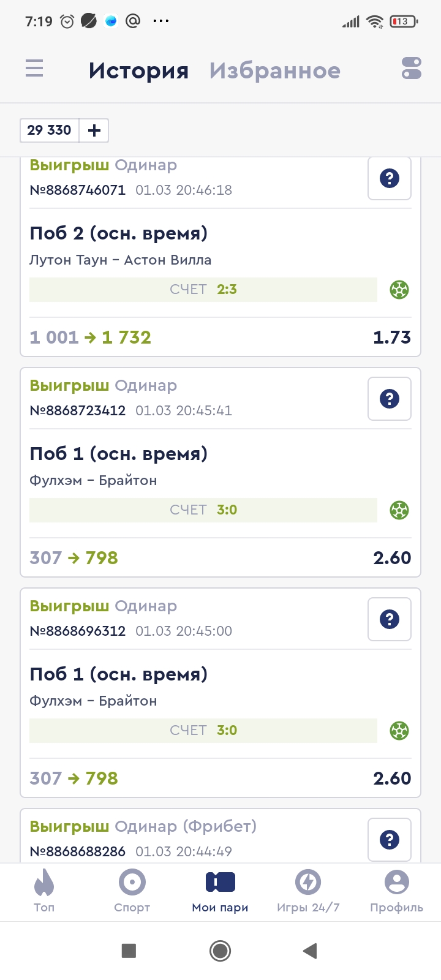The width and height of the screenshot is (441, 980).
Task: Click the 29 330 balance field
Action: (x=50, y=130)
